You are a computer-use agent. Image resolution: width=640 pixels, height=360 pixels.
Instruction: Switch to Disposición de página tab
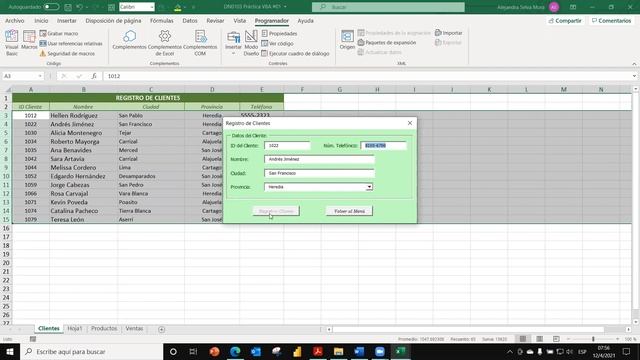[113, 20]
